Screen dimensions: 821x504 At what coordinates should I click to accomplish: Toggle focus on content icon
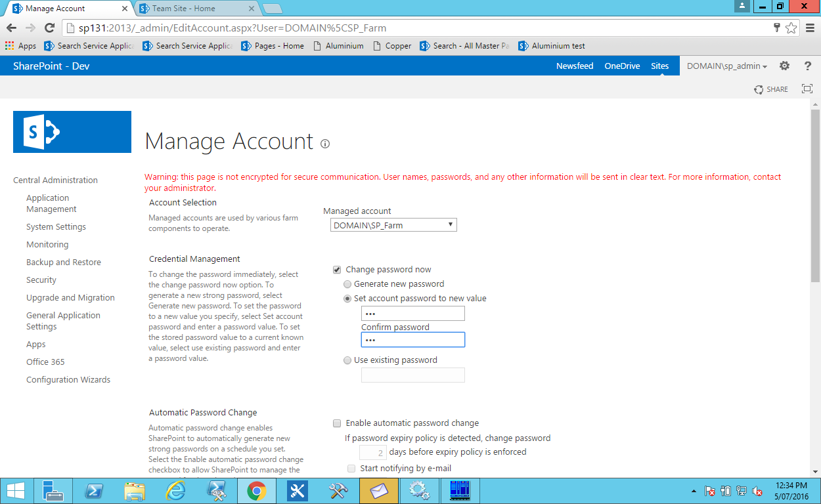(x=807, y=89)
